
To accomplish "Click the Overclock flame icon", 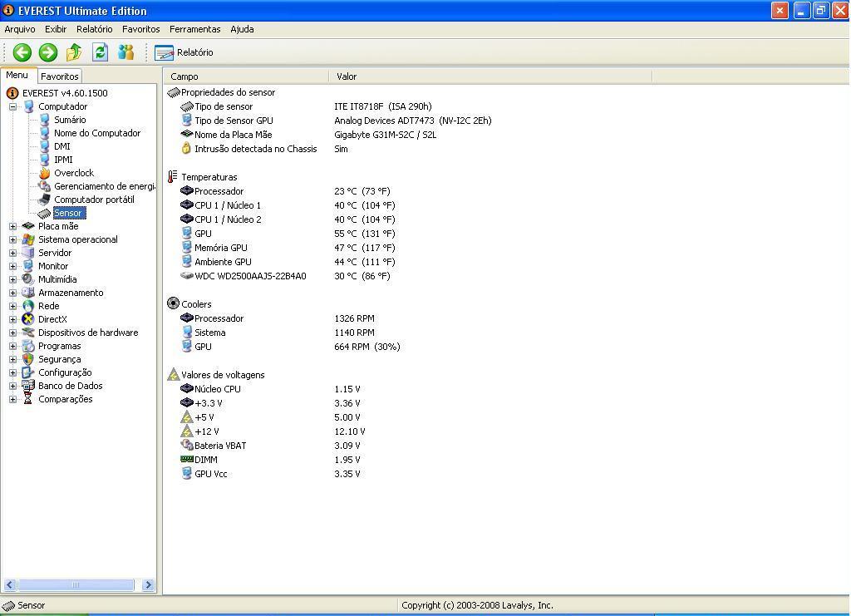I will click(x=45, y=173).
